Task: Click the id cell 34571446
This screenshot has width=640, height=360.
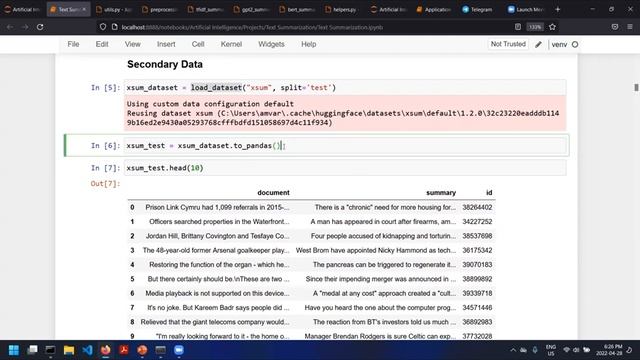Action: [x=477, y=307]
